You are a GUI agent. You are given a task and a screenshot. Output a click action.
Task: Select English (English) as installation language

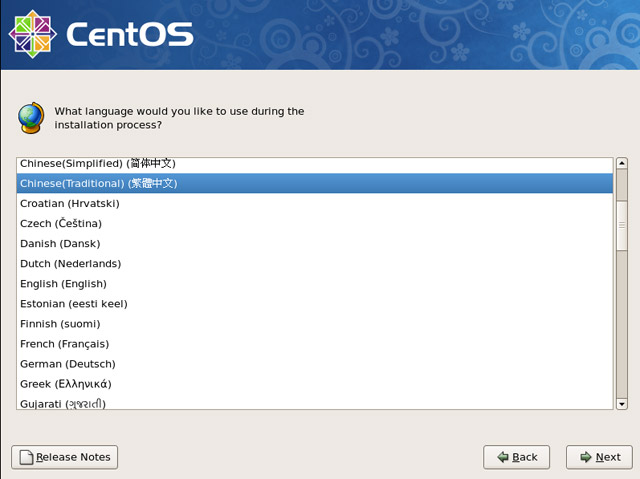(315, 284)
